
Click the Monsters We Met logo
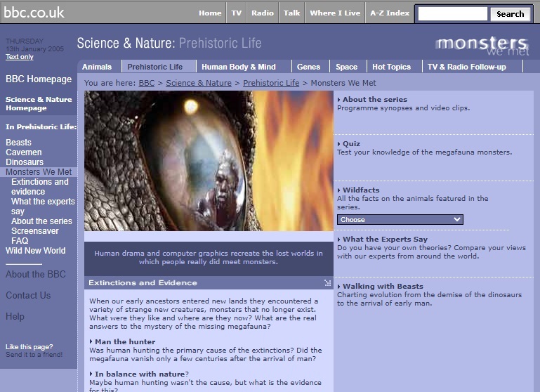tap(482, 46)
